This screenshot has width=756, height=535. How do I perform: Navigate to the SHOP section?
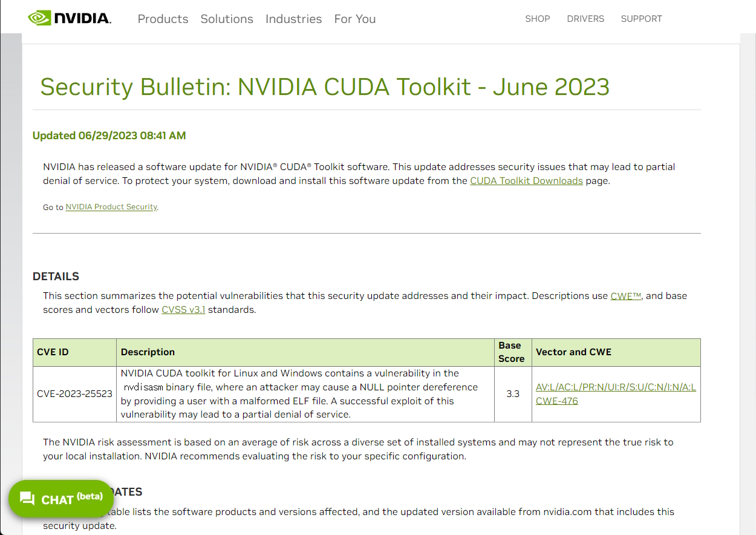coord(537,19)
